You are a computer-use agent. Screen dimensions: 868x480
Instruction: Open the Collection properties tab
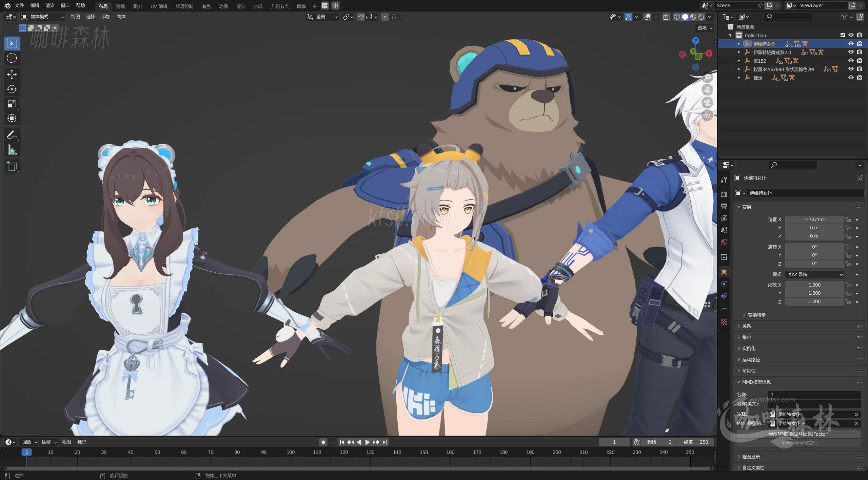click(x=724, y=257)
